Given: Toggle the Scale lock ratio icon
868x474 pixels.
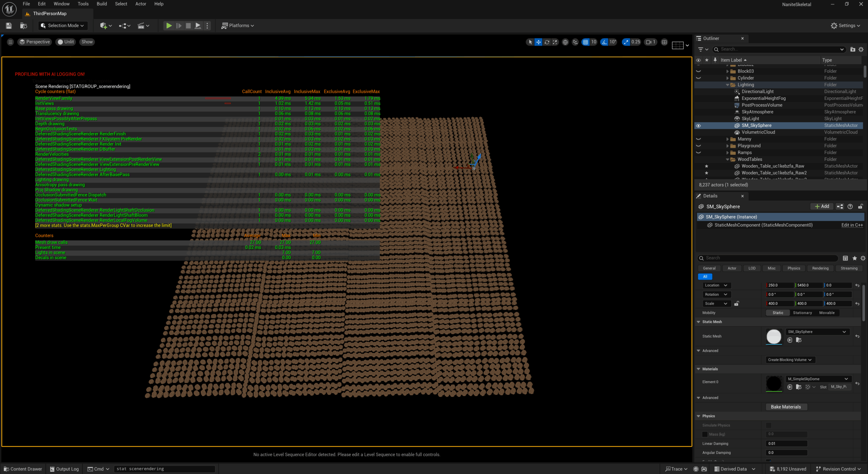Looking at the screenshot, I should (x=736, y=304).
